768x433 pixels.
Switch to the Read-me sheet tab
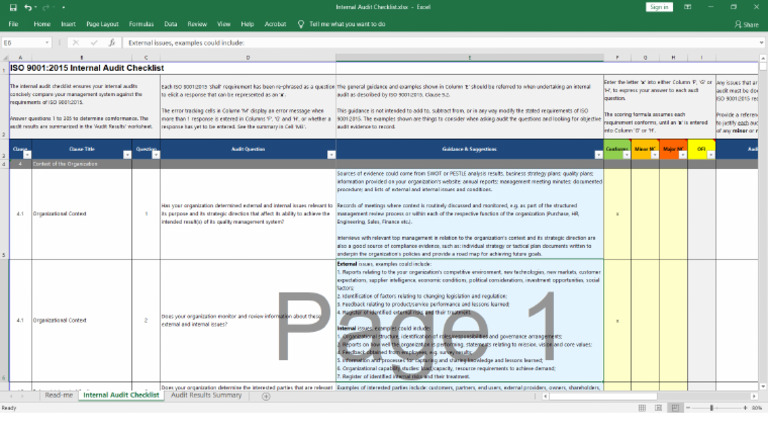pos(59,395)
